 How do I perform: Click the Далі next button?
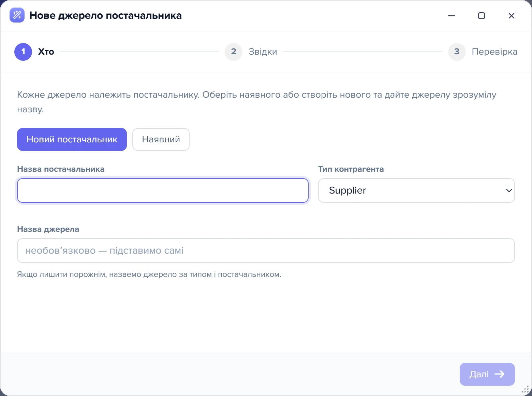[487, 374]
